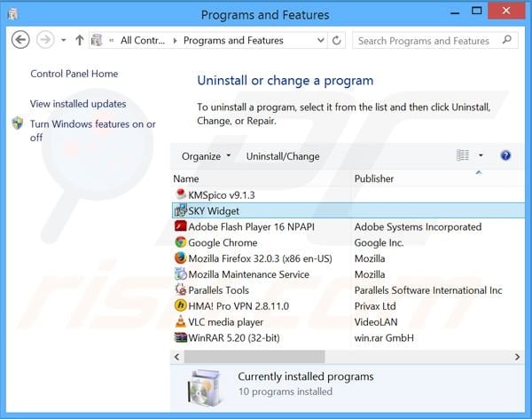532x419 pixels.
Task: Expand the view options dropdown arrow
Action: click(481, 155)
